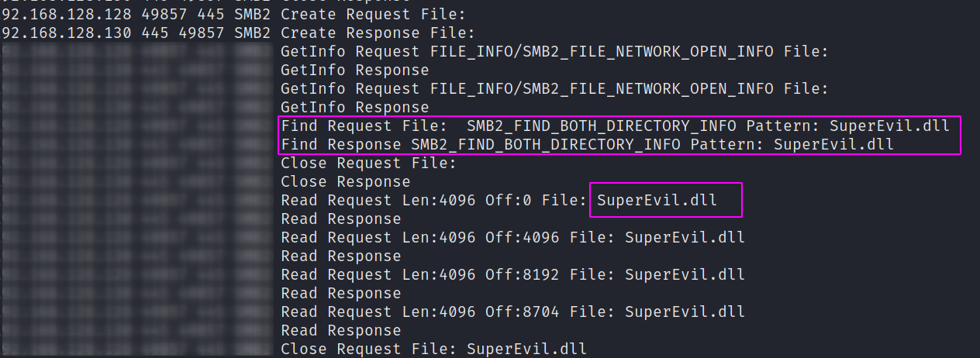Click the first GetInfo Request line
This screenshot has width=980, height=358.
point(555,52)
